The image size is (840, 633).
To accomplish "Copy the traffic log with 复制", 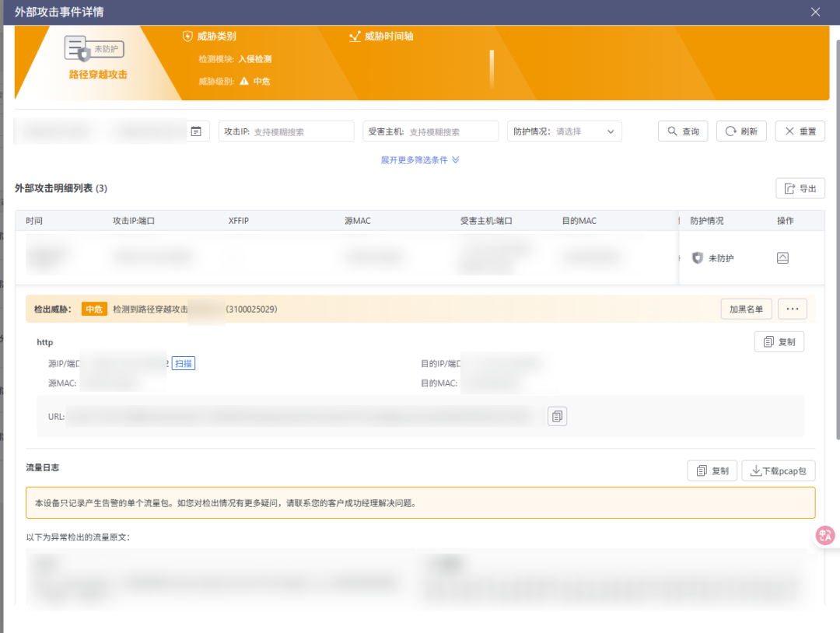I will [x=712, y=470].
